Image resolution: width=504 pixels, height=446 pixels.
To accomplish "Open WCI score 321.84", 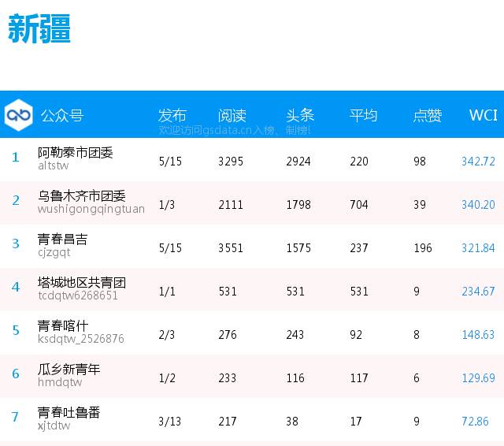I will [478, 248].
